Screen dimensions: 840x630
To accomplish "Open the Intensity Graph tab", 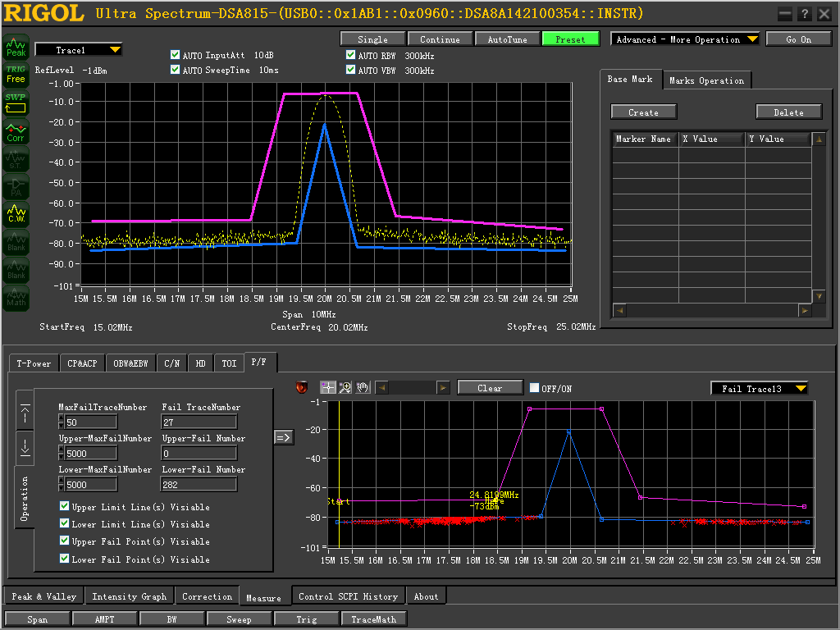I will tap(129, 596).
